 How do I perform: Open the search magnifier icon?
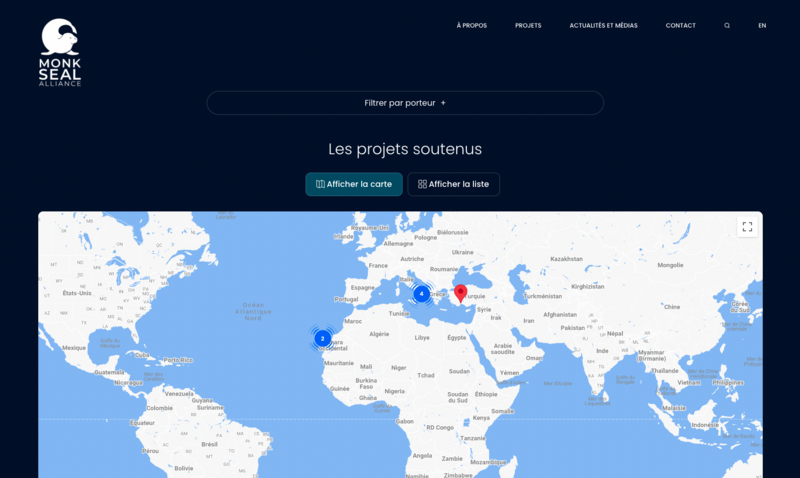click(x=727, y=26)
